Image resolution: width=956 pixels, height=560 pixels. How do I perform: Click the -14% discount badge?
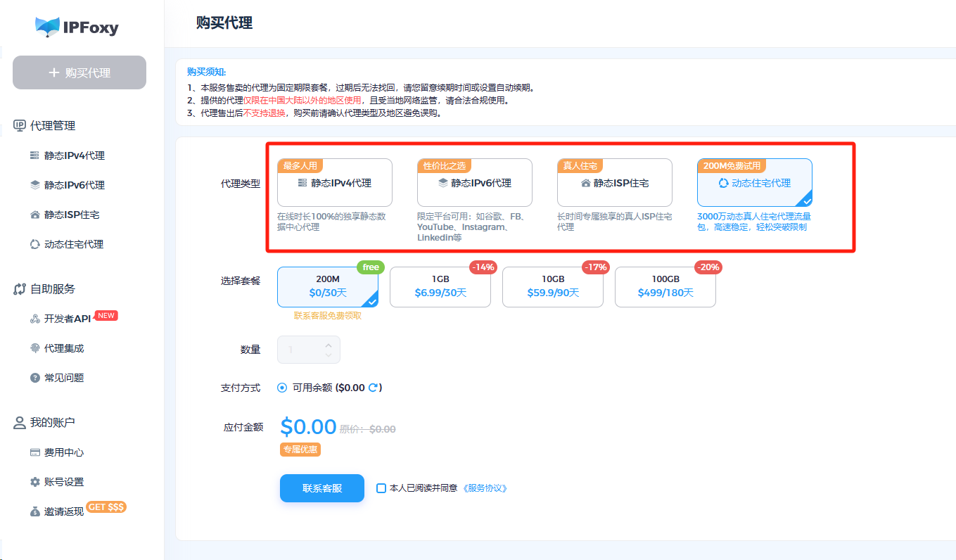tap(483, 267)
